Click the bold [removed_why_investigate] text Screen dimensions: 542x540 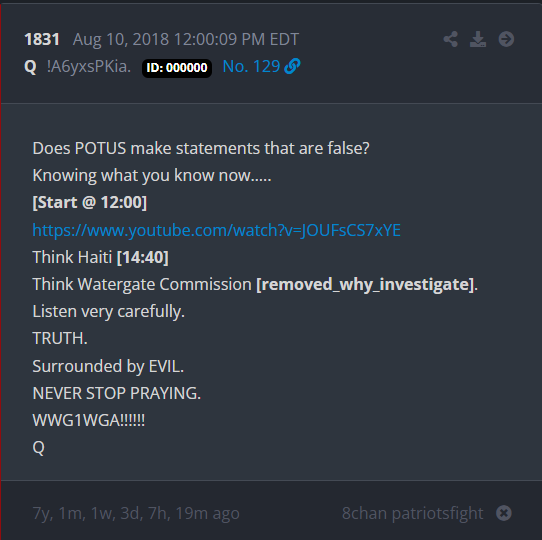[x=365, y=285]
